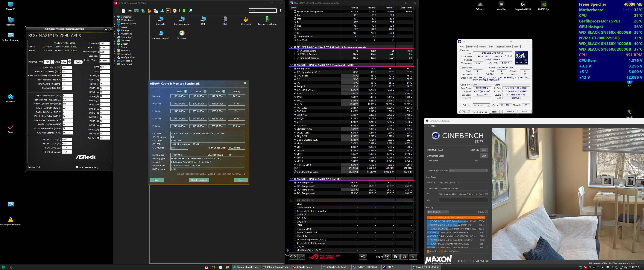Start the CPU (Multi Core) test
Image resolution: width=644 pixels, height=270 pixels.
(x=484, y=150)
